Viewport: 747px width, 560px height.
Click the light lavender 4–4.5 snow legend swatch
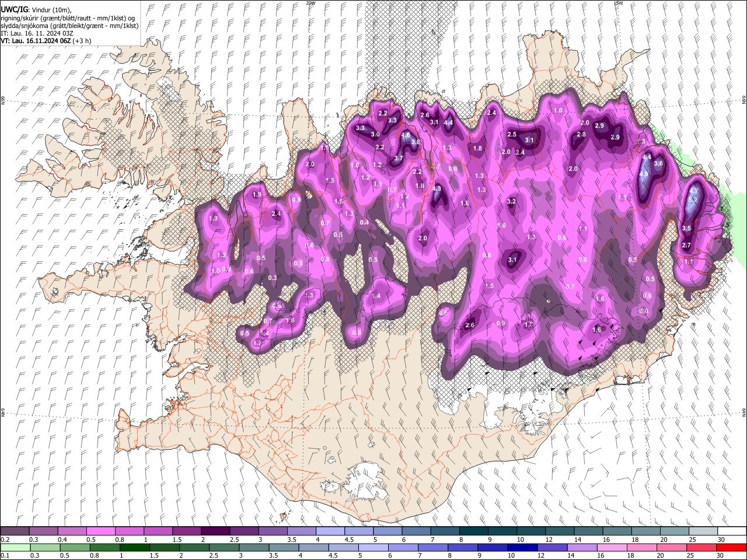coord(330,531)
